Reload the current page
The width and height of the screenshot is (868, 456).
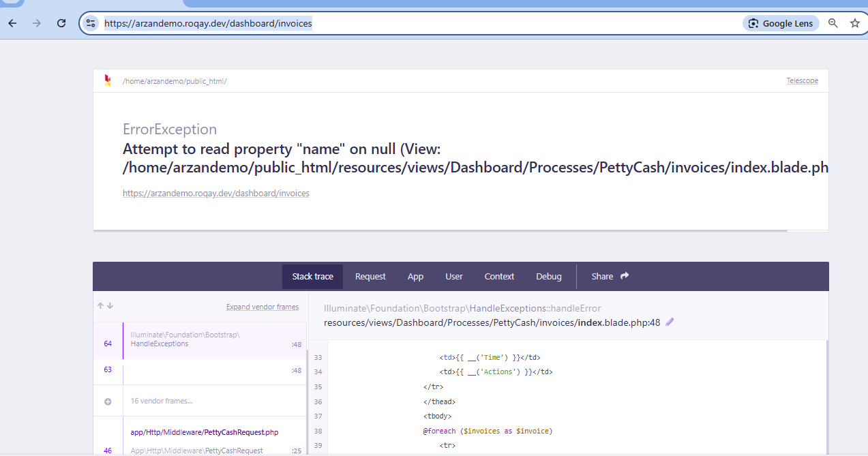(61, 23)
